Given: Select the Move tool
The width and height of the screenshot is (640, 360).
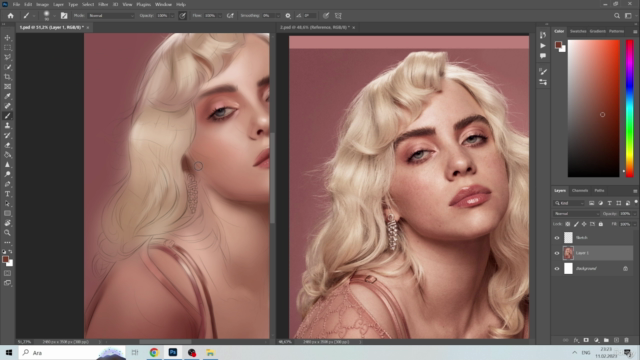Looking at the screenshot, I should click(7, 38).
